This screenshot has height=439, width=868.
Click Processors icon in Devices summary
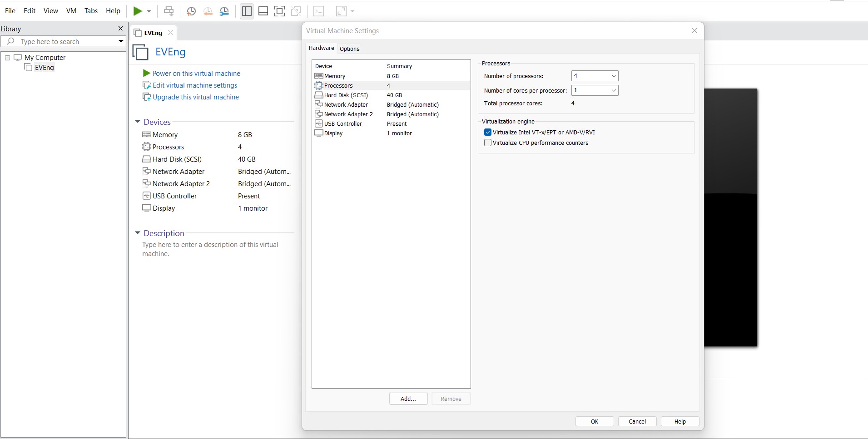point(147,147)
